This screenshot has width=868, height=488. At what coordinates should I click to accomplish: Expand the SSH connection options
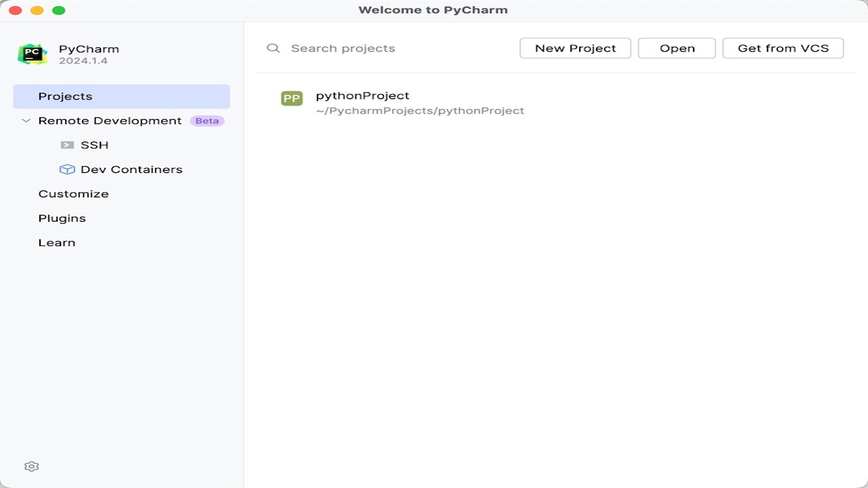[94, 144]
